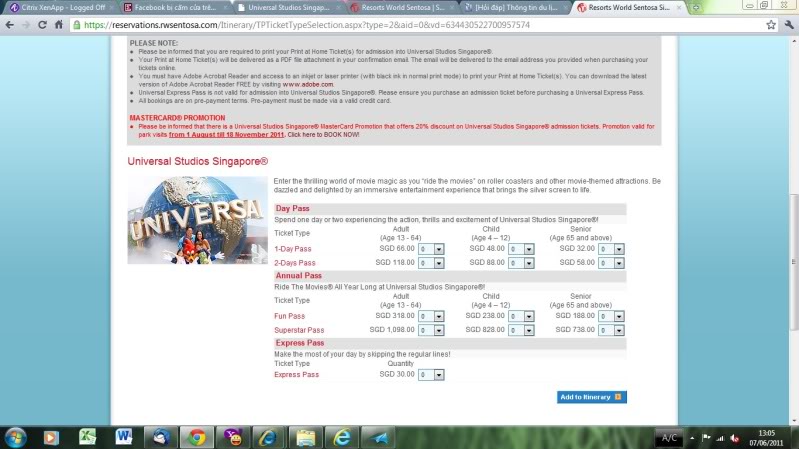Screen dimensions: 799x449
Task: Open a new browser tab
Action: point(695,8)
